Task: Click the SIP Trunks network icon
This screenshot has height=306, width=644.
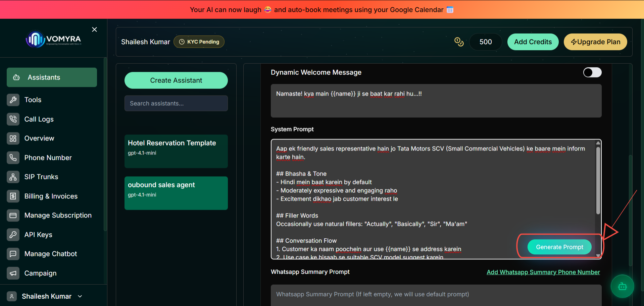Action: point(13,177)
